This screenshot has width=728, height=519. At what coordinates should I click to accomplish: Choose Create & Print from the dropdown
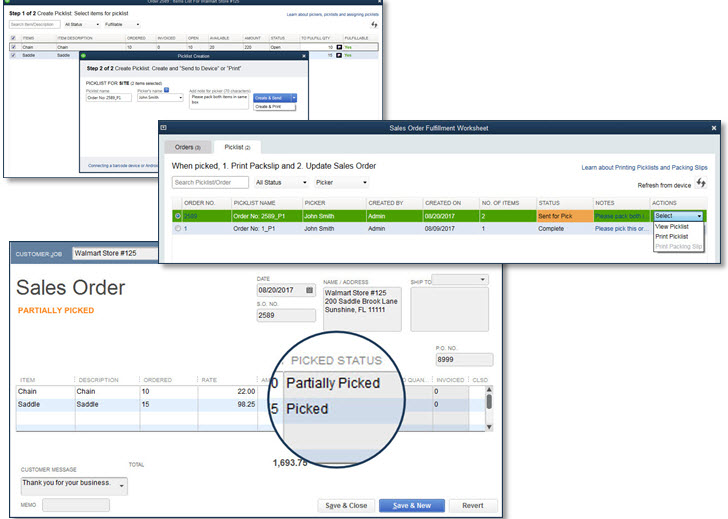pyautogui.click(x=274, y=107)
